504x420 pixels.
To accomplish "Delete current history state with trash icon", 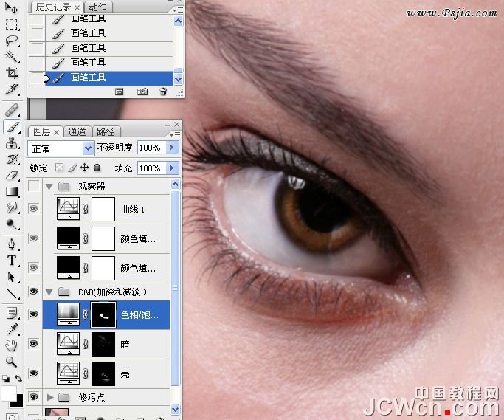I will click(x=163, y=92).
